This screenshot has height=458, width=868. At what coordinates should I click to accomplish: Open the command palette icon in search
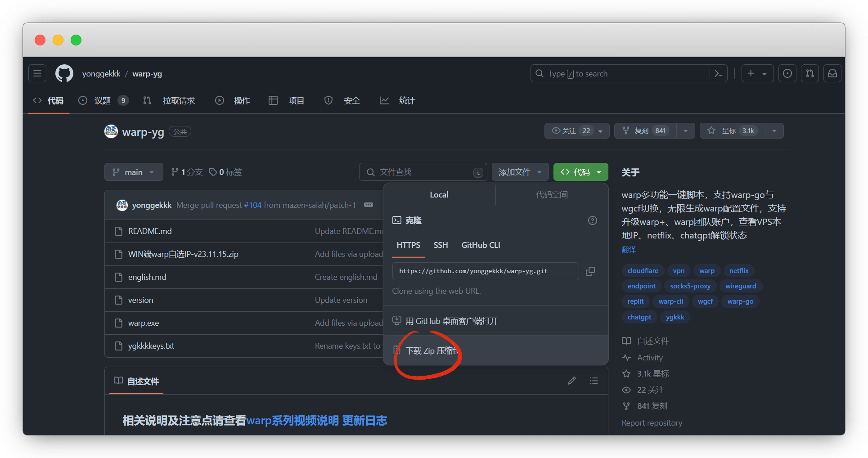pos(718,73)
